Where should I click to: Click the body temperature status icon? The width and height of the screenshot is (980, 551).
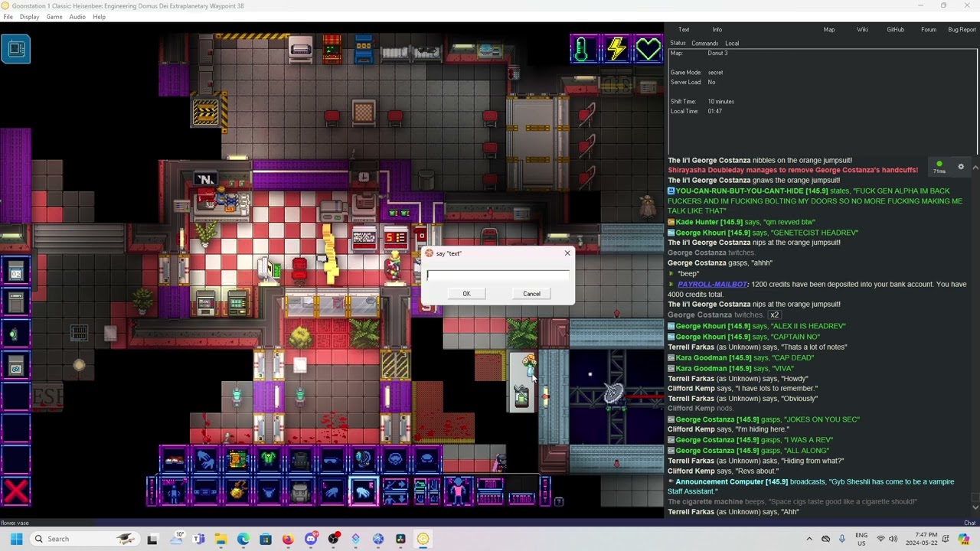(x=583, y=49)
